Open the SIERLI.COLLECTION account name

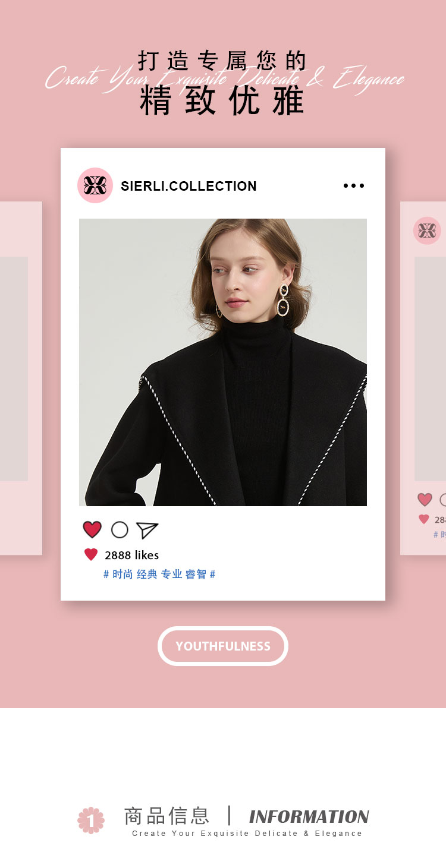[x=189, y=186]
